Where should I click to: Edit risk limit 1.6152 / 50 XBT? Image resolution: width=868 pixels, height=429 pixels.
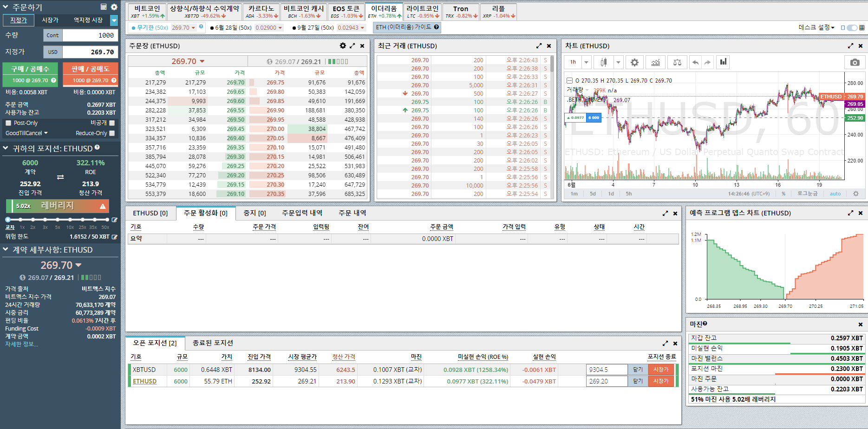coord(114,237)
